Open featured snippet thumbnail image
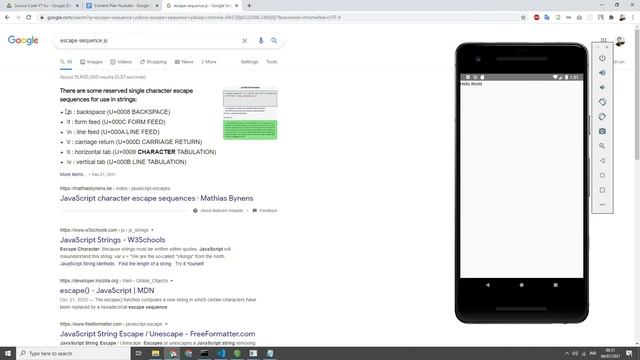 coord(250,113)
